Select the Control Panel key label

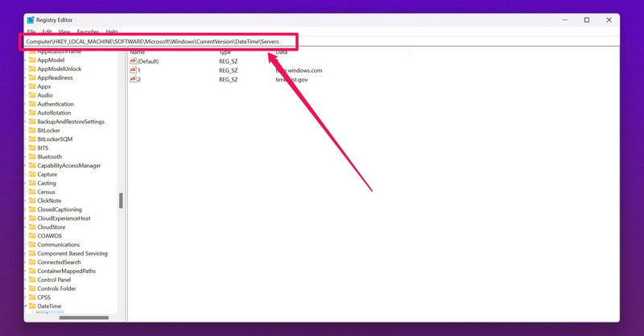point(54,280)
